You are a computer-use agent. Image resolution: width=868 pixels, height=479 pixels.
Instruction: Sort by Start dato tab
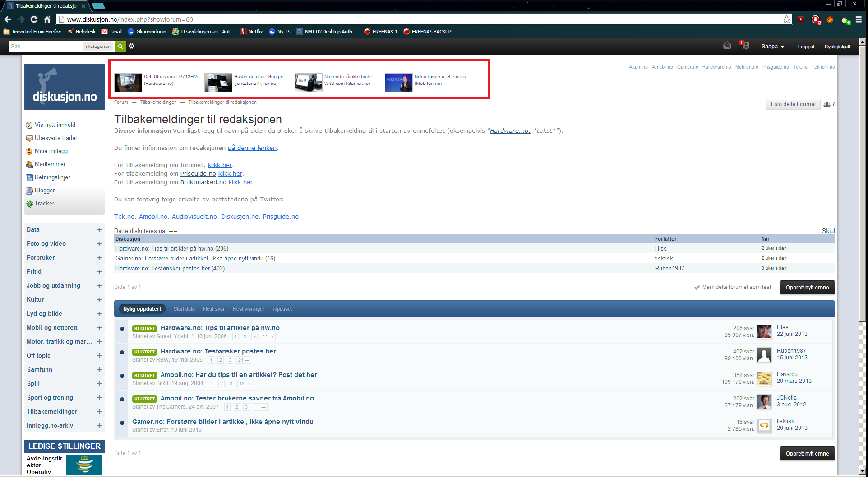184,309
